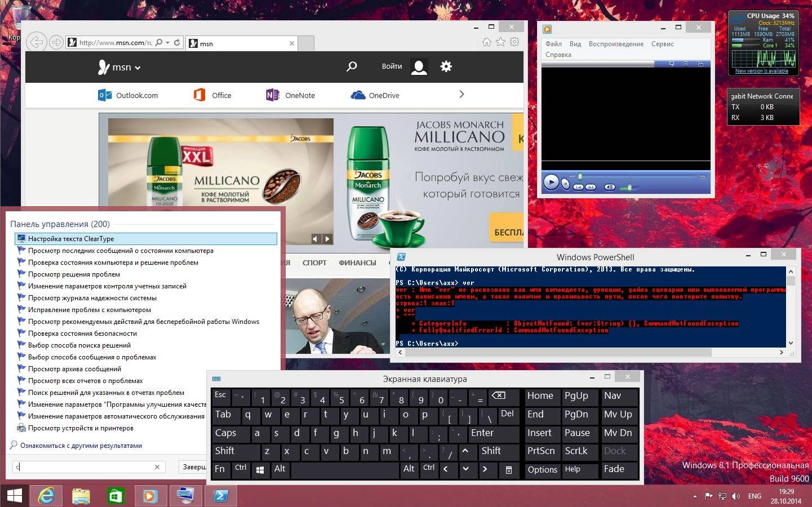
Task: Open the Справка menu in media player
Action: click(x=558, y=55)
